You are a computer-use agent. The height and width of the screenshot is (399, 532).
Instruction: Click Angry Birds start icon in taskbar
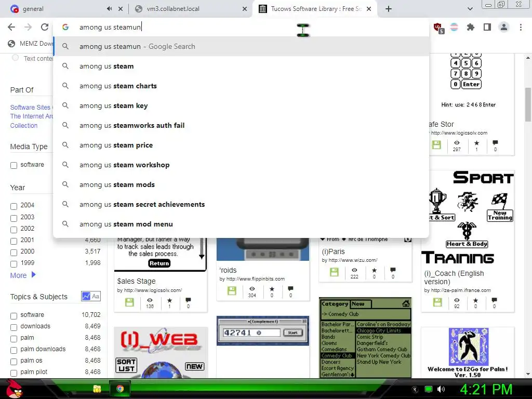click(14, 389)
